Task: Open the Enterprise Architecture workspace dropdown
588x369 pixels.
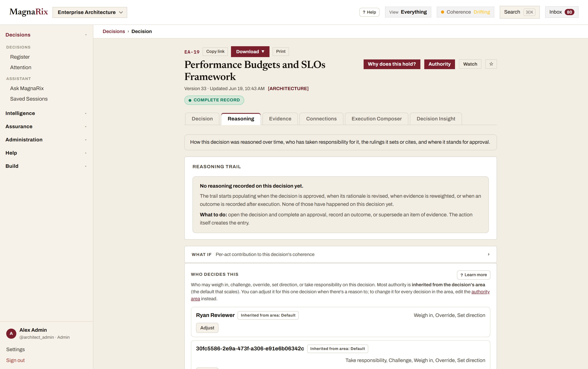Action: click(90, 12)
